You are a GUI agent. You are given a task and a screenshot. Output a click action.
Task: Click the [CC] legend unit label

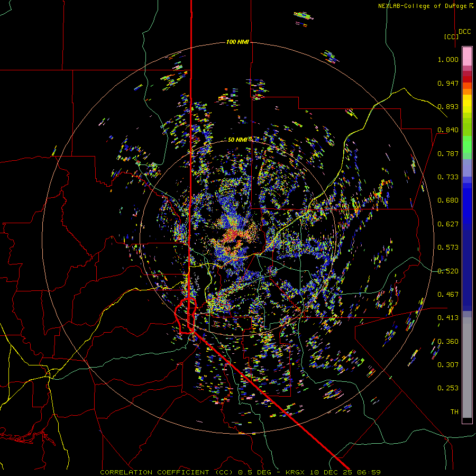(x=451, y=36)
